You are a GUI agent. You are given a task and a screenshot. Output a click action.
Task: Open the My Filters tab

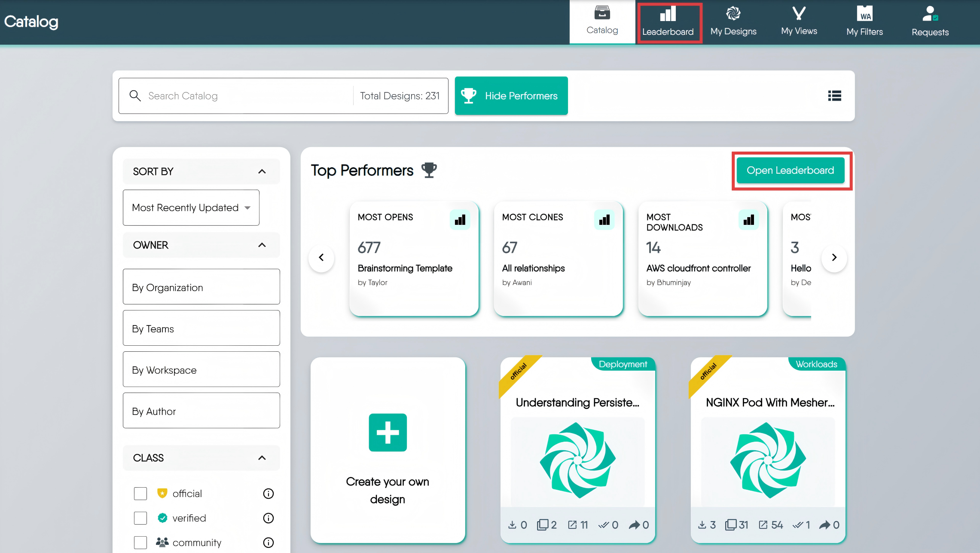pyautogui.click(x=864, y=22)
